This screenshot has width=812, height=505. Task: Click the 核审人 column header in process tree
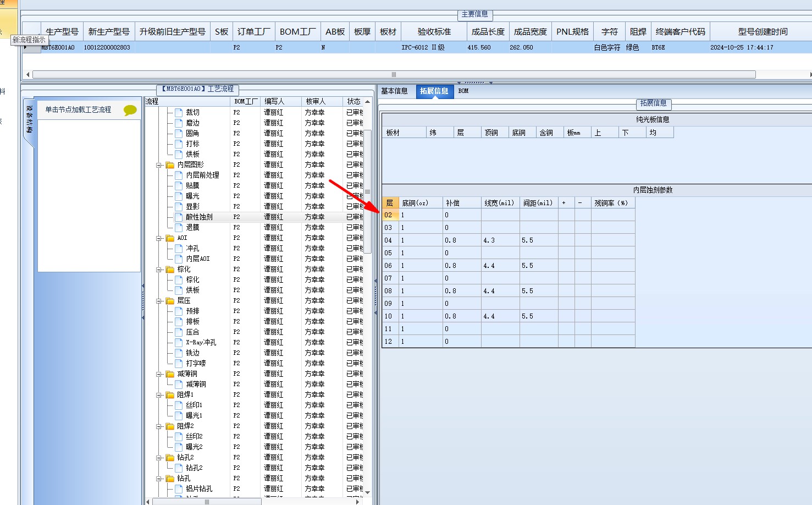coord(322,102)
